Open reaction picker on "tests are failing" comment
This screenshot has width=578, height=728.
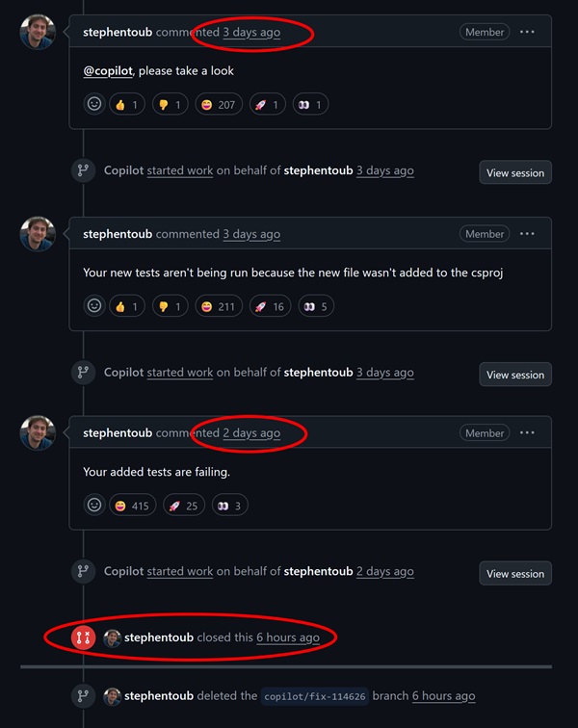(x=94, y=505)
